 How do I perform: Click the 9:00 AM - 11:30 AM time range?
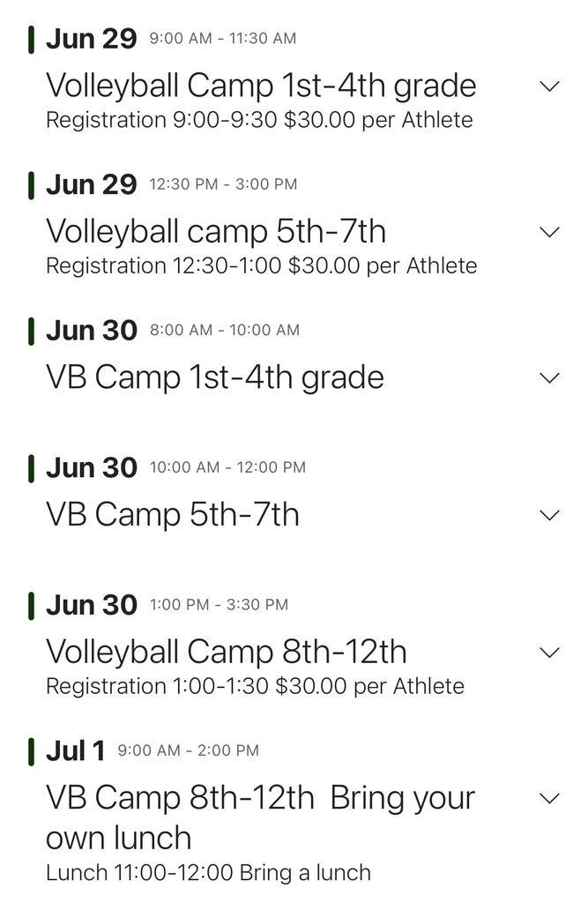pyautogui.click(x=220, y=38)
